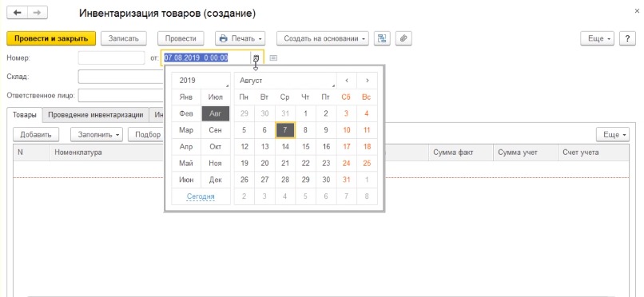The height and width of the screenshot is (297, 644).
Task: Open the Заполнить dropdown
Action: tap(97, 135)
